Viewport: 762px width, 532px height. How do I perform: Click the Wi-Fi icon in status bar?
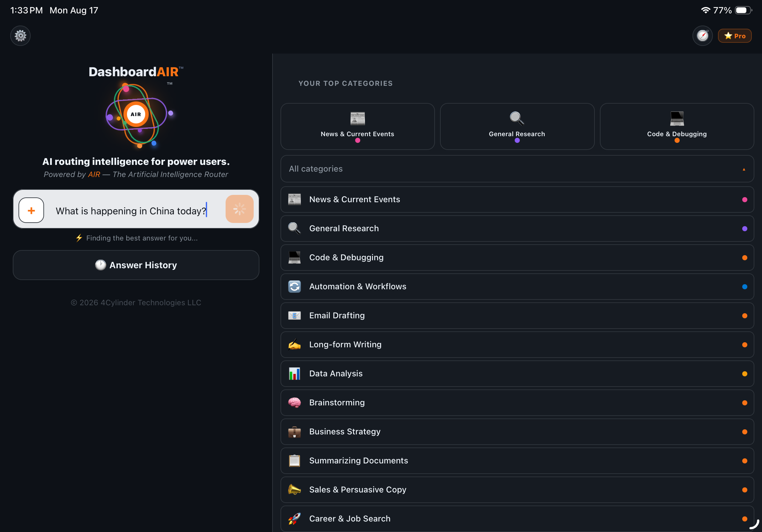(705, 10)
